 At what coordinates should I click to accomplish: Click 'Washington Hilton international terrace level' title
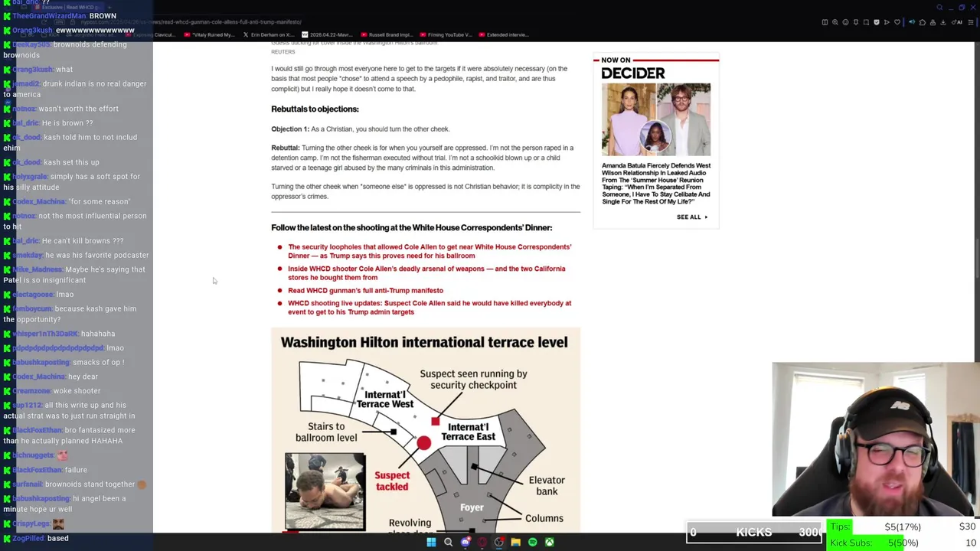click(424, 342)
